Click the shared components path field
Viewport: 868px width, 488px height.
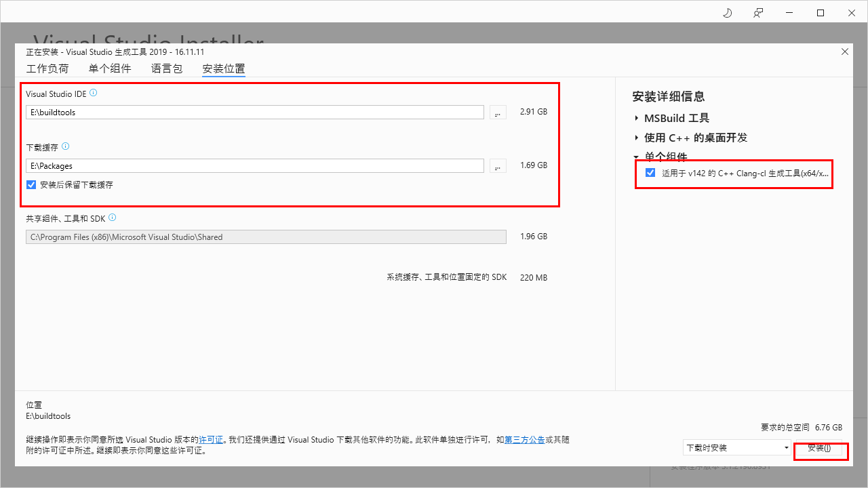[266, 237]
